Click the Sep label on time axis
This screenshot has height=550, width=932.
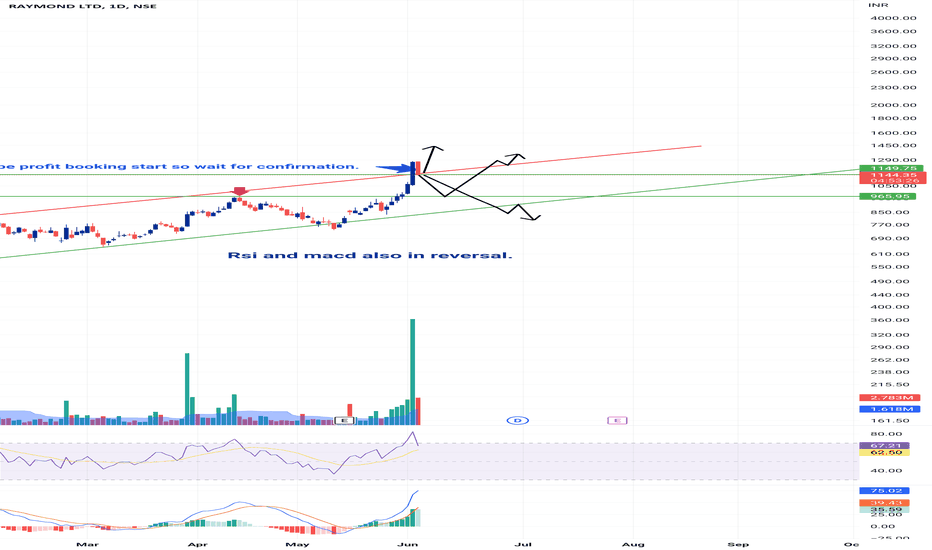(738, 544)
